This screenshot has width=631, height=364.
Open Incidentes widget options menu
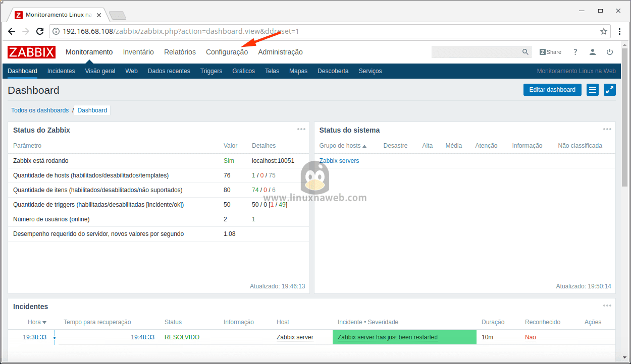click(607, 306)
